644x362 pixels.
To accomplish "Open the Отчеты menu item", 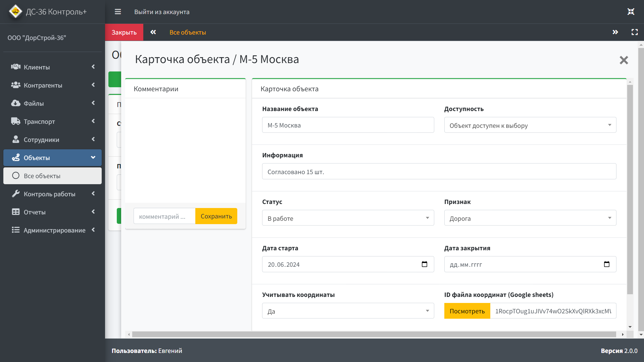I will coord(52,212).
